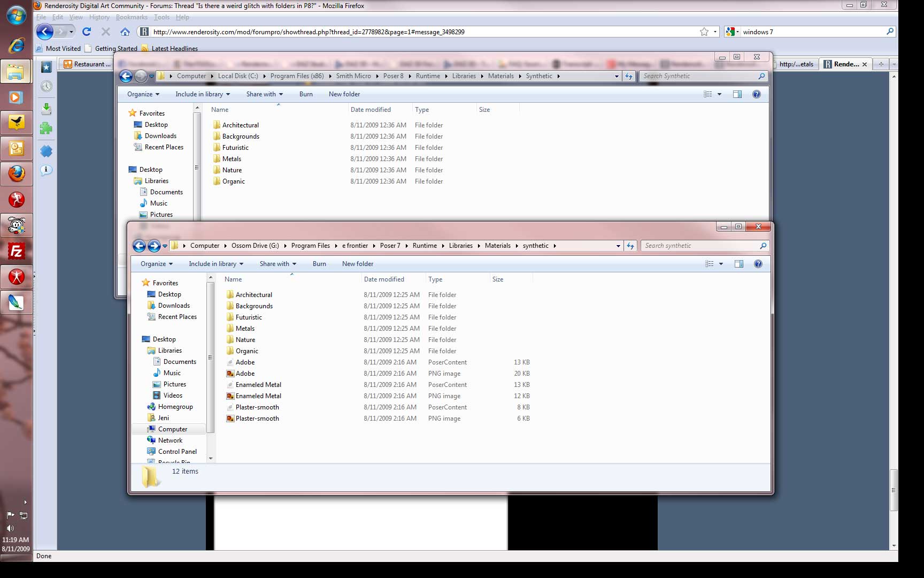The image size is (924, 578).
Task: Open the view options dropdown in Poser 7 window
Action: 721,264
